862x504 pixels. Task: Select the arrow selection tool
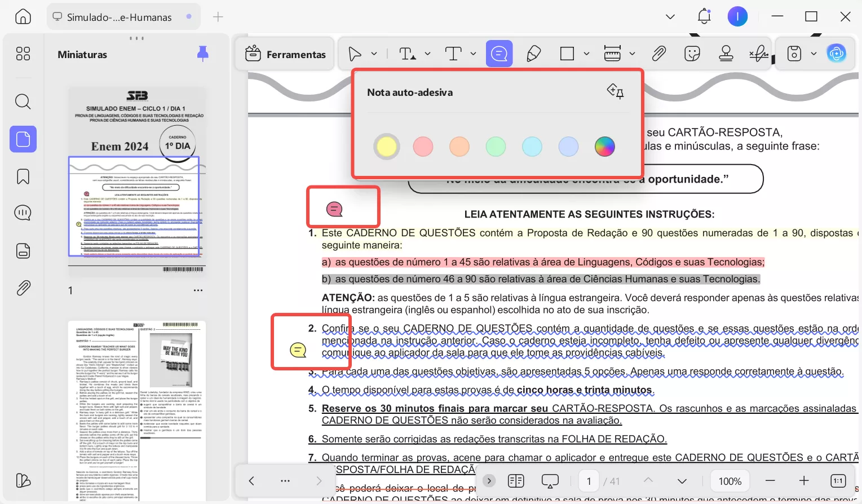pos(355,53)
